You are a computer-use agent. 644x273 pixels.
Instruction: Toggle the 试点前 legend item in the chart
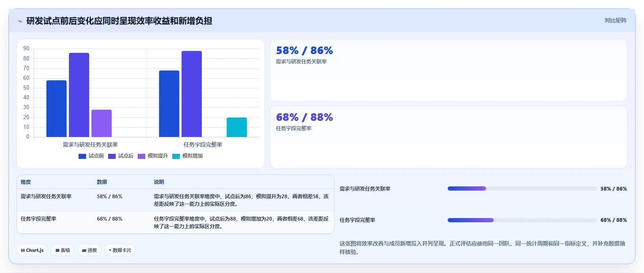click(91, 156)
